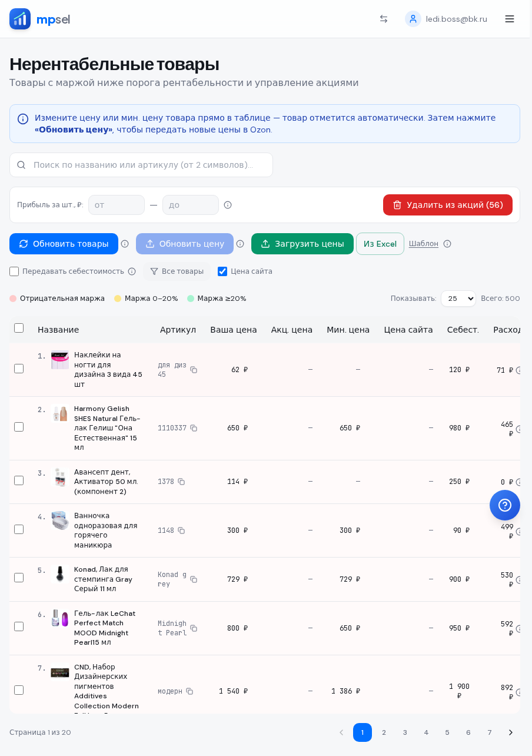
Task: Click Загрузить цены button
Action: pyautogui.click(x=302, y=244)
